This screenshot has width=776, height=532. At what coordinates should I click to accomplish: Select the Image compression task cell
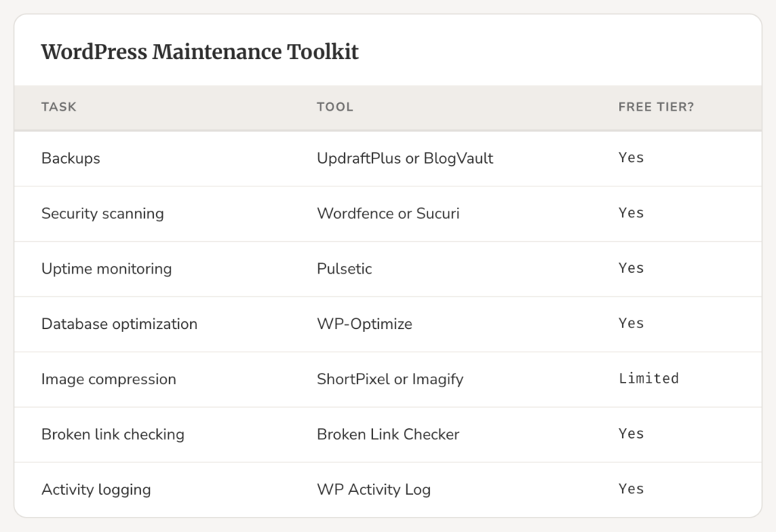click(x=108, y=380)
